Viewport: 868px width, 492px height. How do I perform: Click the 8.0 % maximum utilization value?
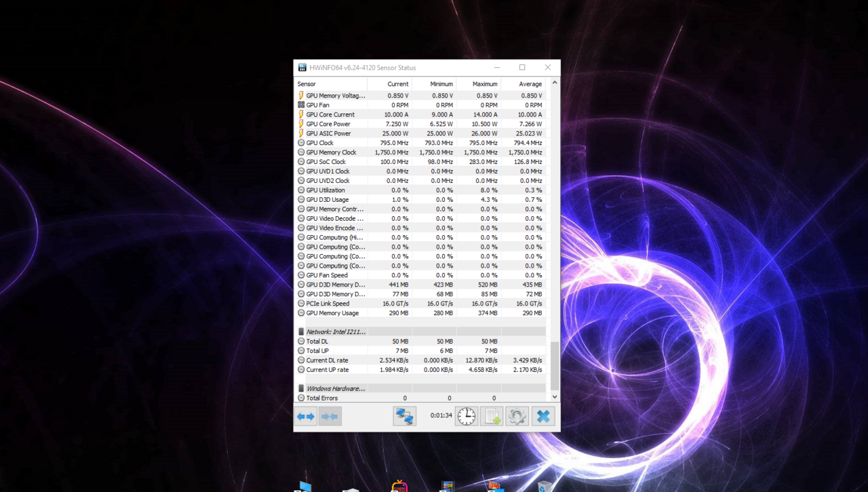coord(489,190)
